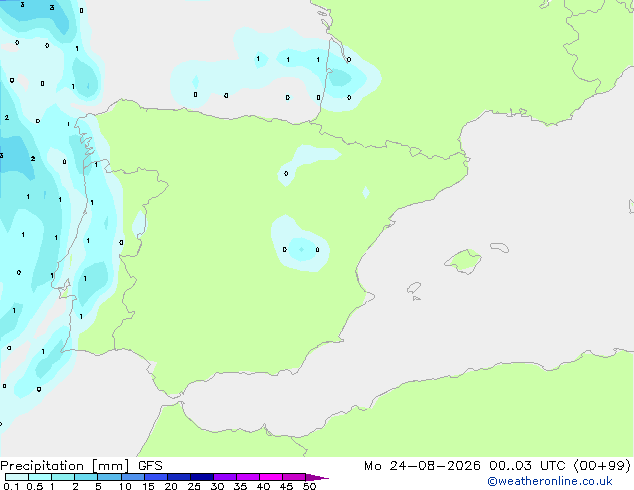Image resolution: width=634 pixels, height=490 pixels.
Task: Click the legend label '30'
Action: (217, 486)
